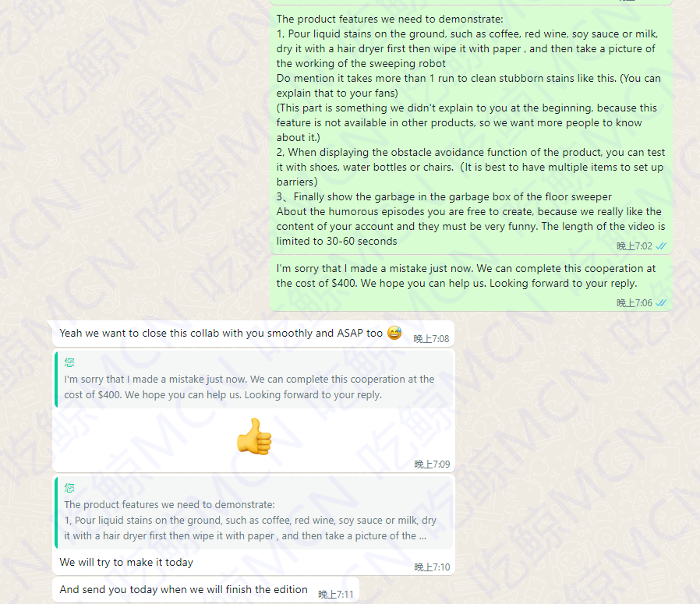Click the green bar of the thumbs-up quoted reply
The height and width of the screenshot is (604, 700).
56,379
